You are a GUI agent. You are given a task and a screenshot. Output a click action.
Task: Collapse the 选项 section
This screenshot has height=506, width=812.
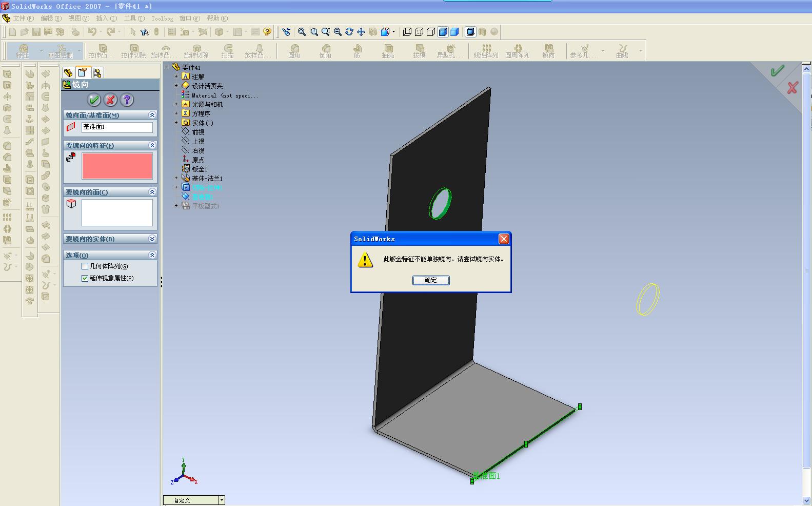coord(152,255)
